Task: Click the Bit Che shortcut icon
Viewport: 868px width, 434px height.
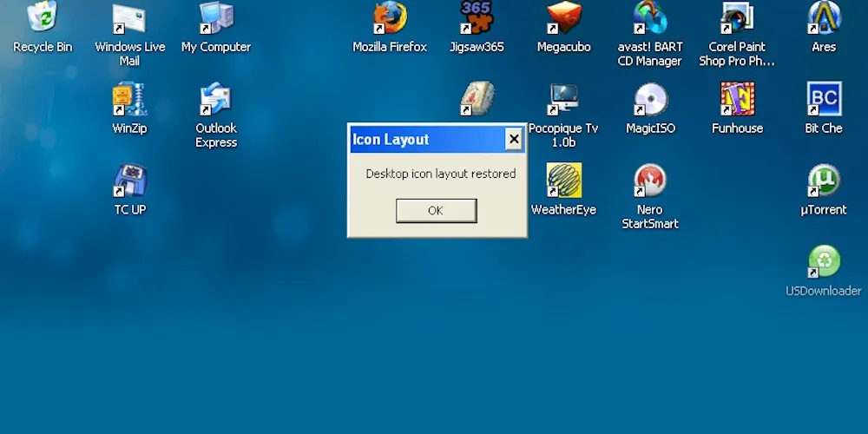Action: [824, 101]
